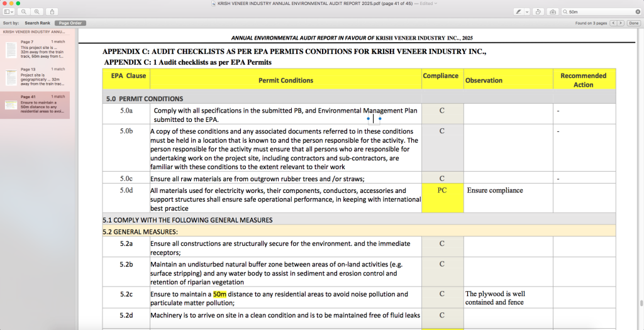Image resolution: width=644 pixels, height=330 pixels.
Task: Click the rotate page icon
Action: tap(539, 12)
